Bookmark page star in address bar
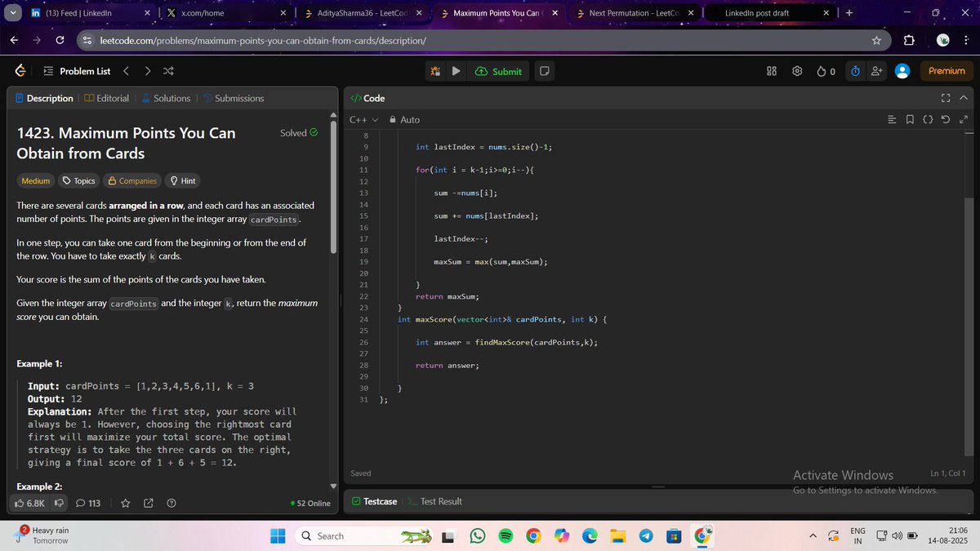Screen dimensions: 980x551 point(876,40)
